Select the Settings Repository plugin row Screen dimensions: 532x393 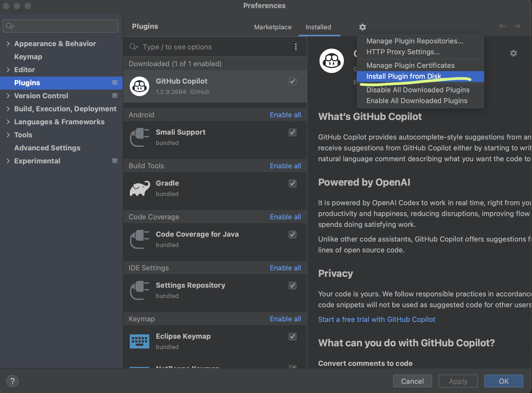215,290
